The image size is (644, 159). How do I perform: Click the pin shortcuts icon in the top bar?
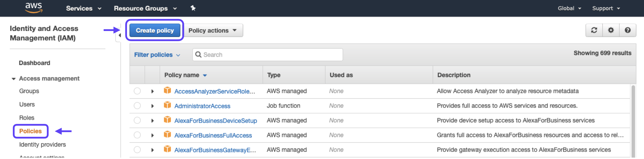pos(193,8)
